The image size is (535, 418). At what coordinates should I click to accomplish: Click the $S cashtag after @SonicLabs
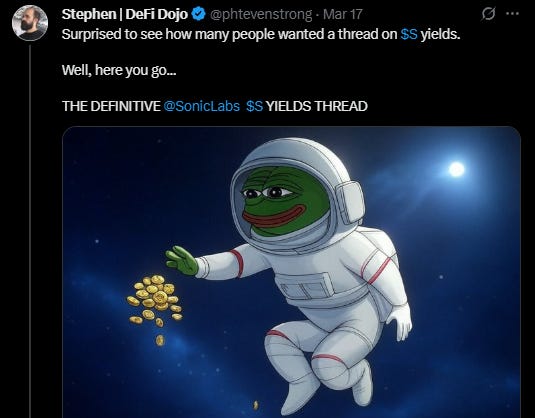tap(255, 106)
